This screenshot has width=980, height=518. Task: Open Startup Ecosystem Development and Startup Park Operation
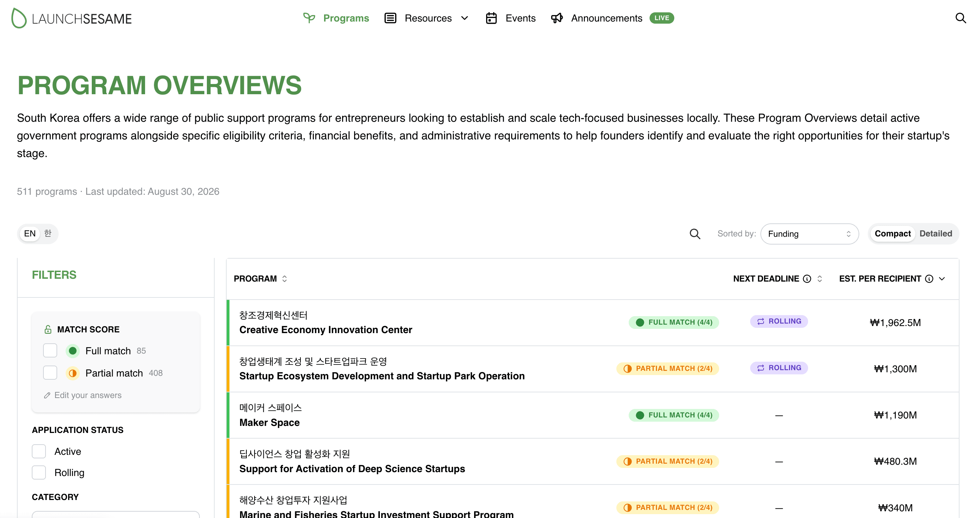coord(382,376)
